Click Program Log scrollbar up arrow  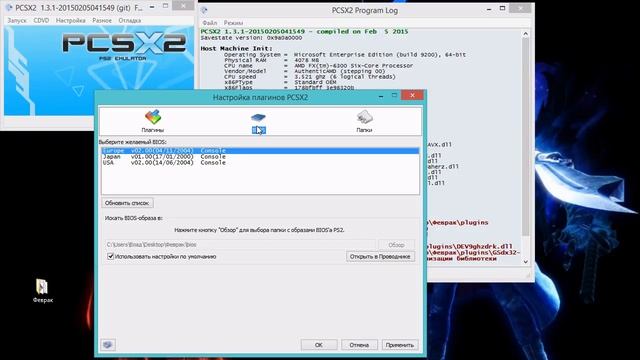pos(526,34)
